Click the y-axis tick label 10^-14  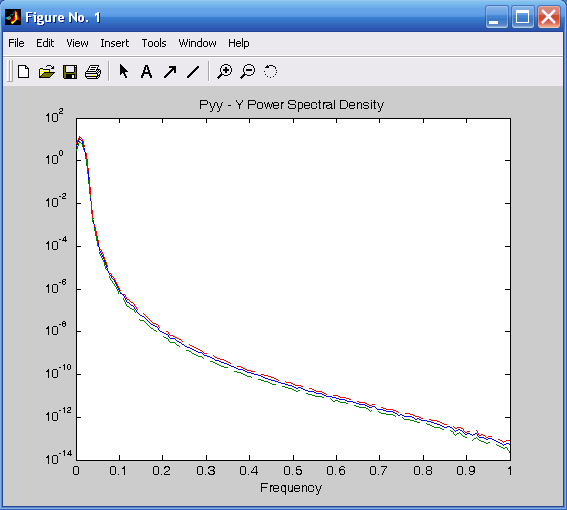(x=59, y=457)
